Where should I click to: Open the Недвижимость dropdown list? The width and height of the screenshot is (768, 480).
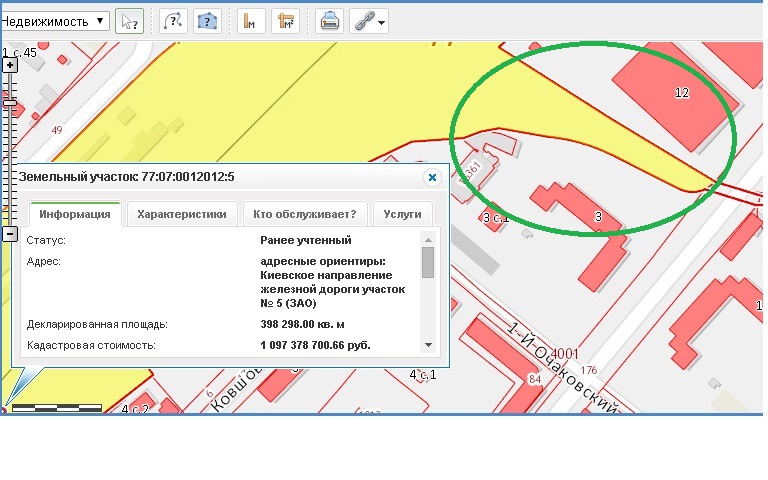[x=55, y=21]
